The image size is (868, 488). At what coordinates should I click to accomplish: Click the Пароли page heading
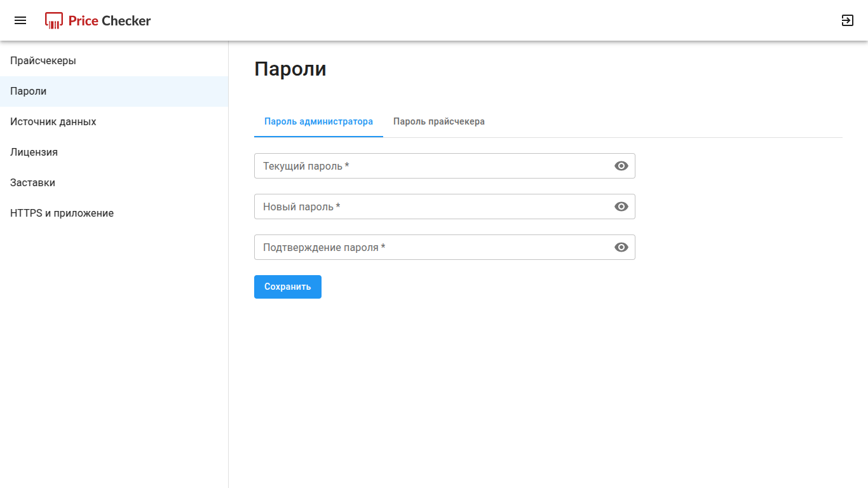pyautogui.click(x=290, y=69)
